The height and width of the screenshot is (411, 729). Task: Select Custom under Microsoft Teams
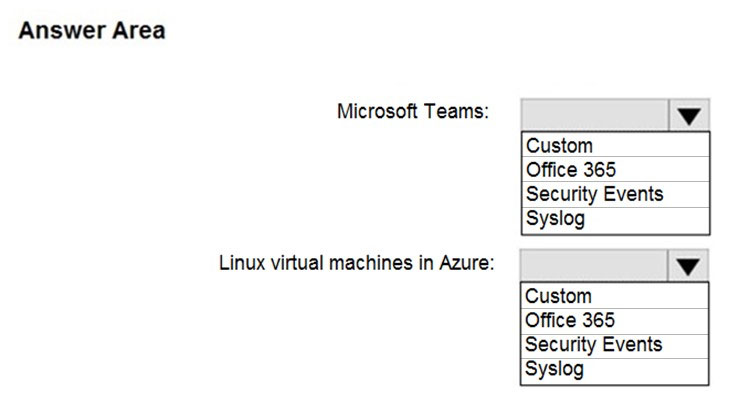[616, 145]
